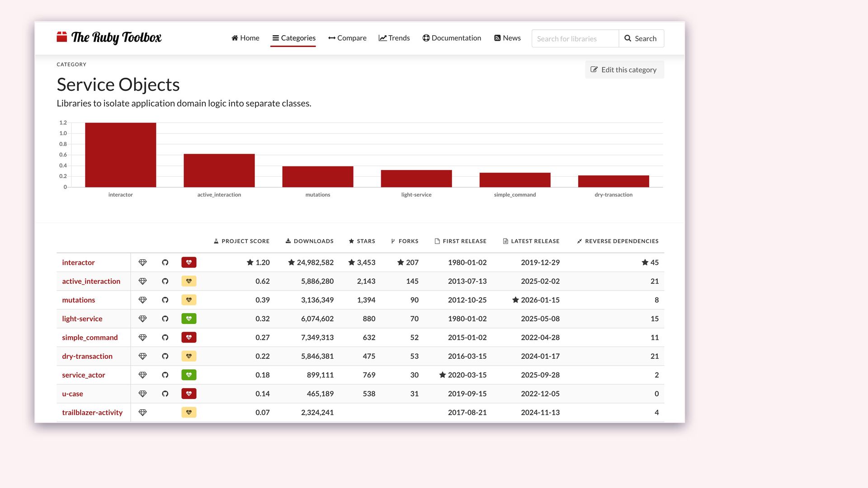Image resolution: width=868 pixels, height=488 pixels.
Task: Open the gem icon for the u-case row
Action: tap(142, 394)
